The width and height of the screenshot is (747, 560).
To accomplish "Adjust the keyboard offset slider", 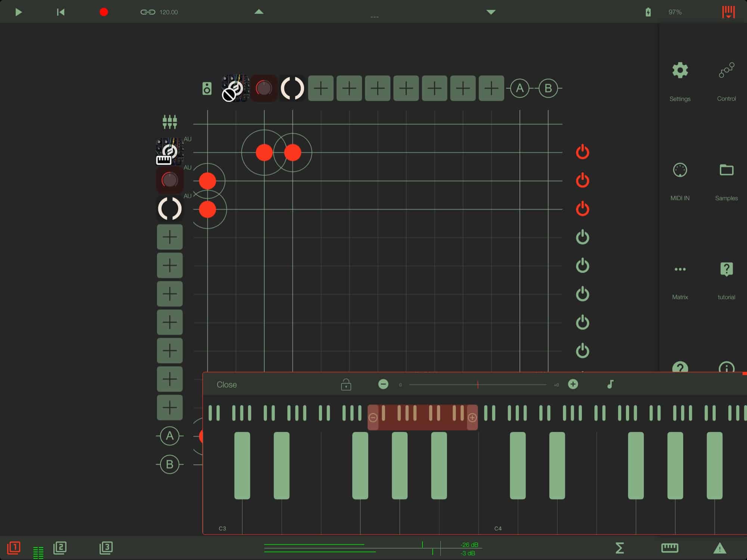I will pos(478,384).
